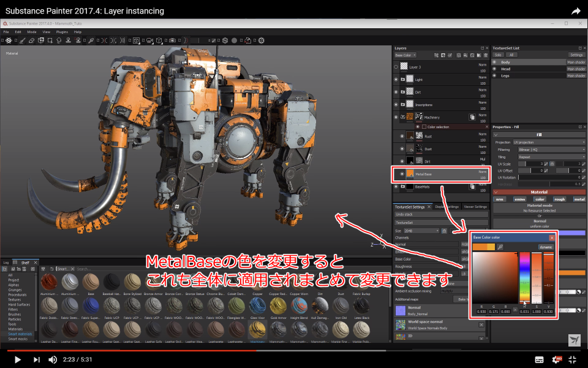Switch to the Log tab
588x368 pixels.
[x=6, y=263]
